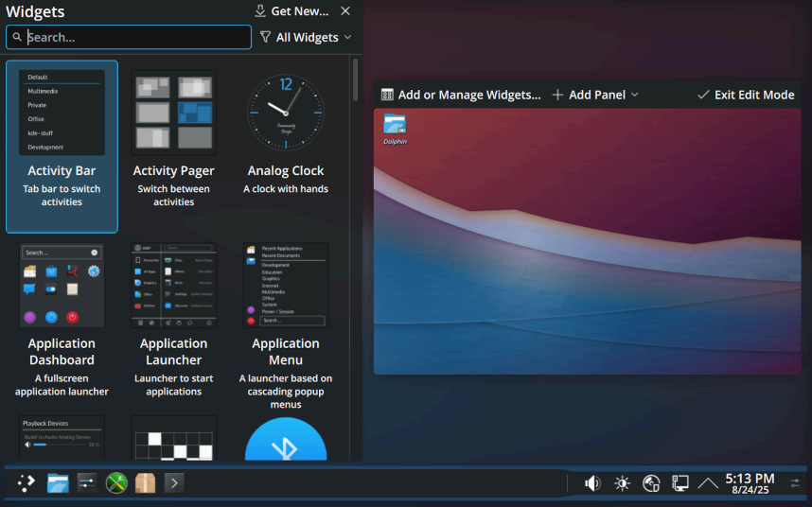Show hidden system tray icons arrow
The width and height of the screenshot is (812, 507).
708,483
